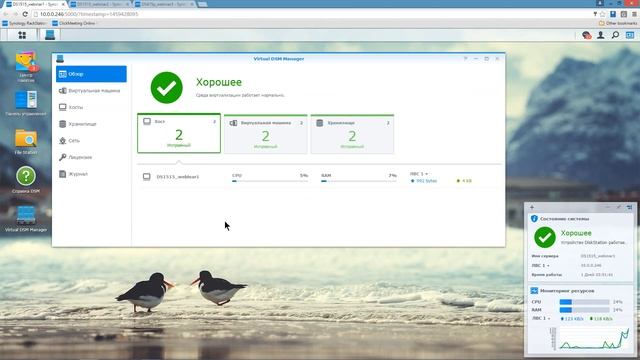Open Виртуальная машина sidebar section
The image size is (640, 360).
tap(91, 91)
